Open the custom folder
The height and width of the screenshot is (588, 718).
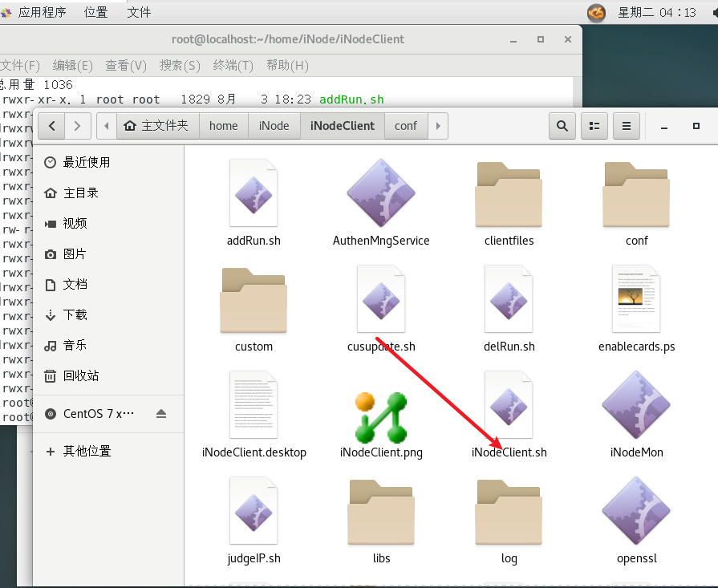pyautogui.click(x=254, y=300)
